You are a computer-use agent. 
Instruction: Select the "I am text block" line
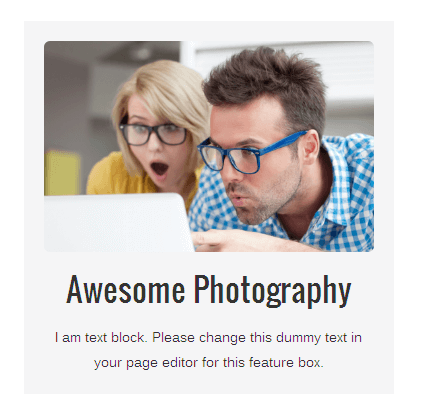[x=208, y=337]
